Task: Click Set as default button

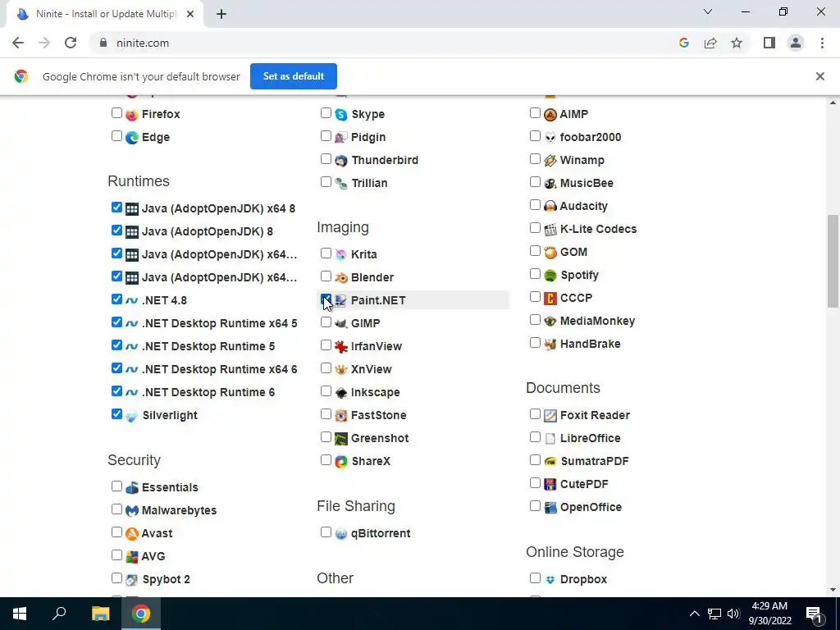Action: pyautogui.click(x=294, y=76)
